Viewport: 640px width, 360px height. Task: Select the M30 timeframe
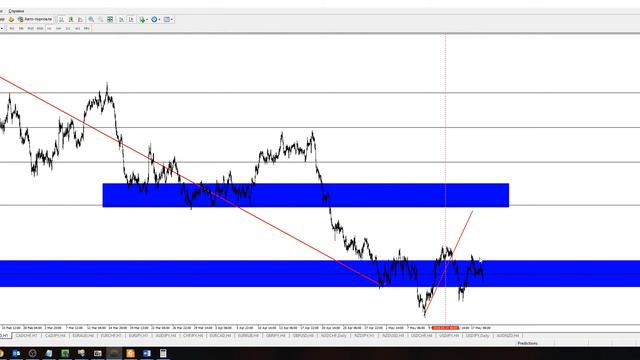click(x=40, y=29)
